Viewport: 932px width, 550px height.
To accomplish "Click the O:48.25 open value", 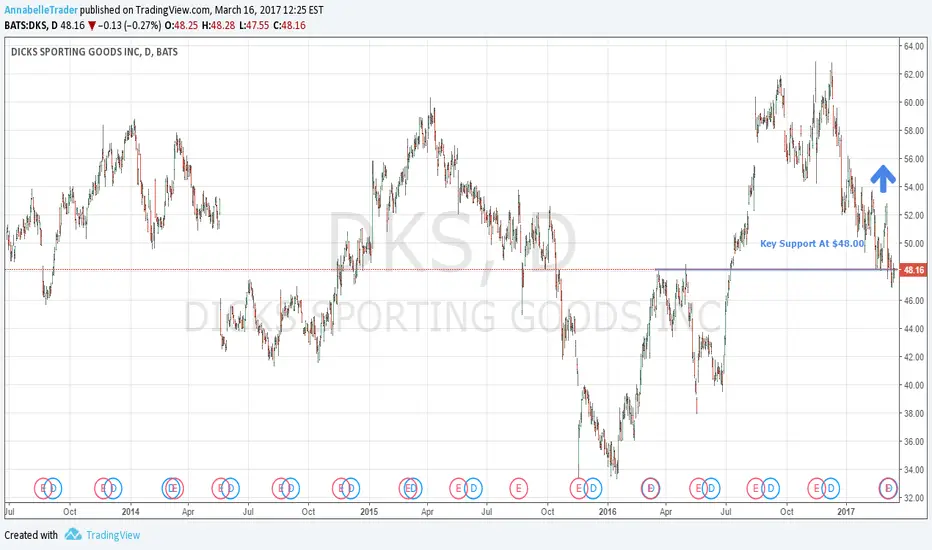I will (x=181, y=26).
